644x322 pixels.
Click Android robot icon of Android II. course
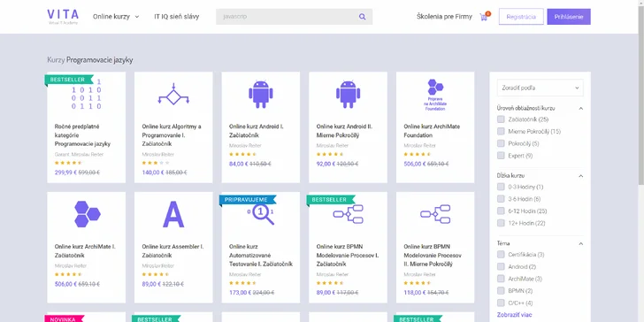pyautogui.click(x=348, y=94)
